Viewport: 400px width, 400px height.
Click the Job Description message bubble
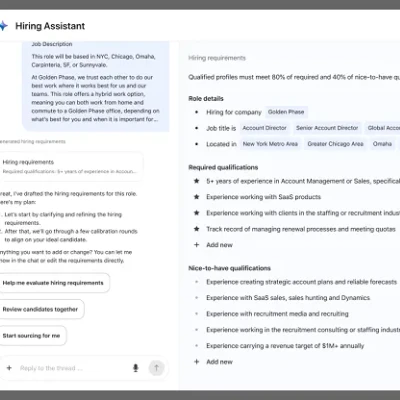pos(96,86)
